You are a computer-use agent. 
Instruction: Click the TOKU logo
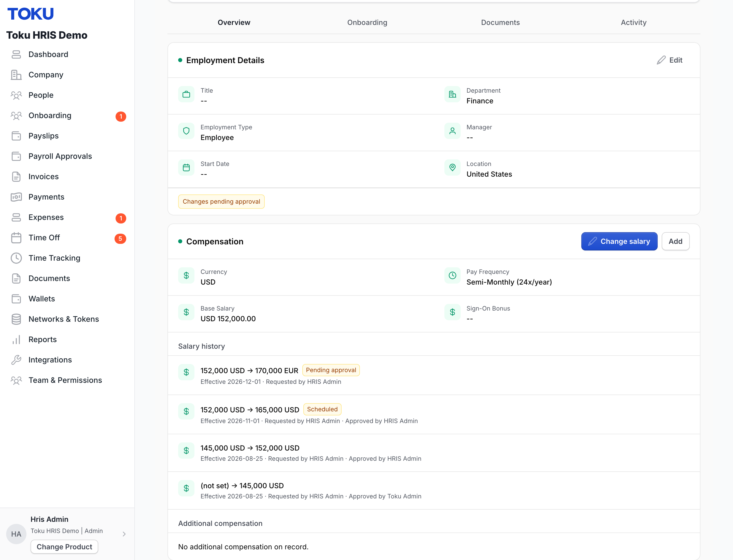(x=30, y=14)
